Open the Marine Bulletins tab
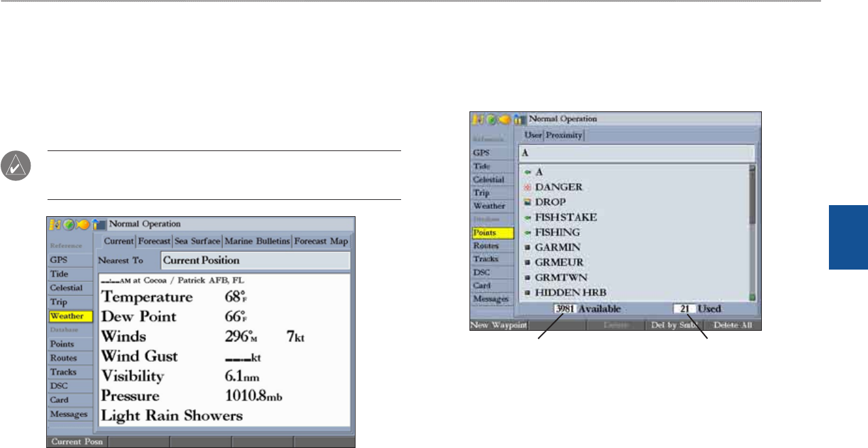 [x=257, y=242]
